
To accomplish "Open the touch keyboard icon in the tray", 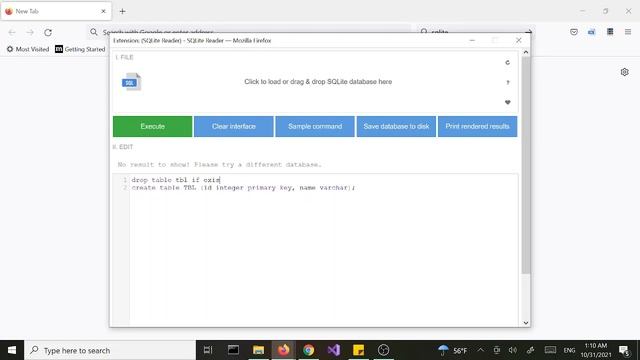I will (550, 350).
